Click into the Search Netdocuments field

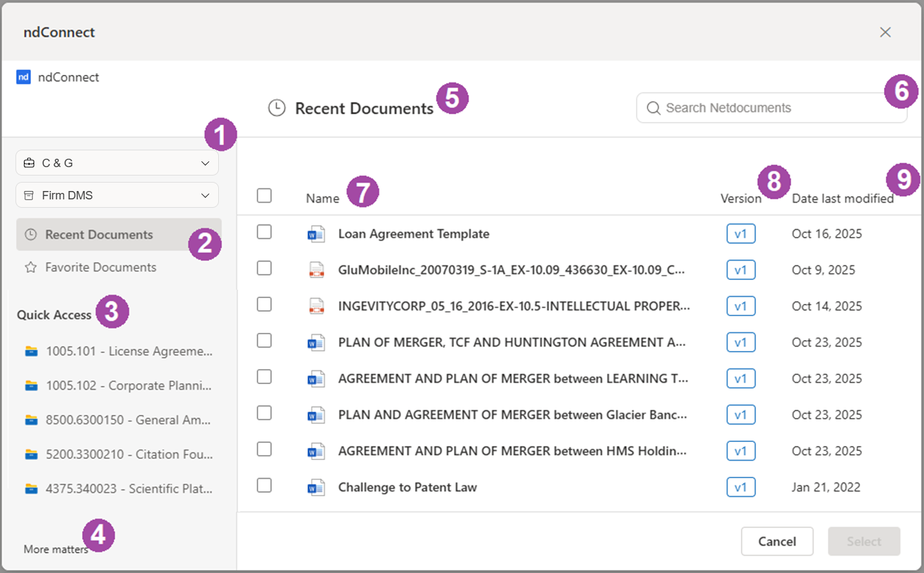point(772,108)
